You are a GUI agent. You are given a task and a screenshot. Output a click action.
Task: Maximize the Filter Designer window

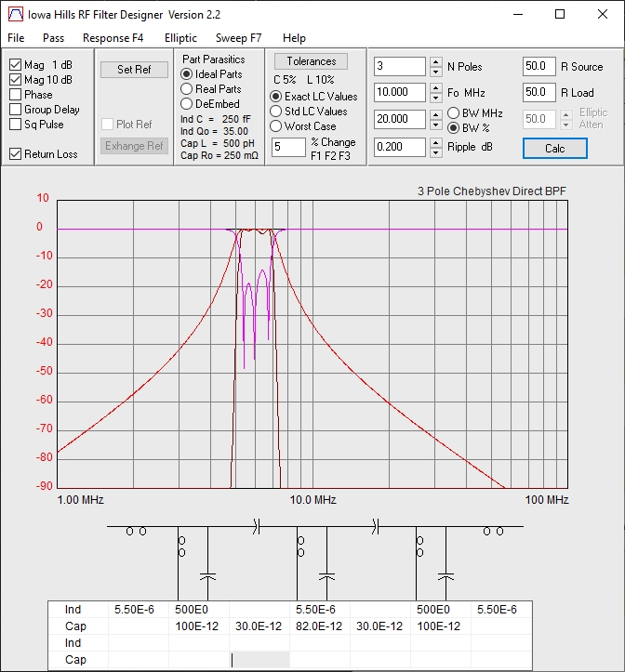tap(560, 14)
